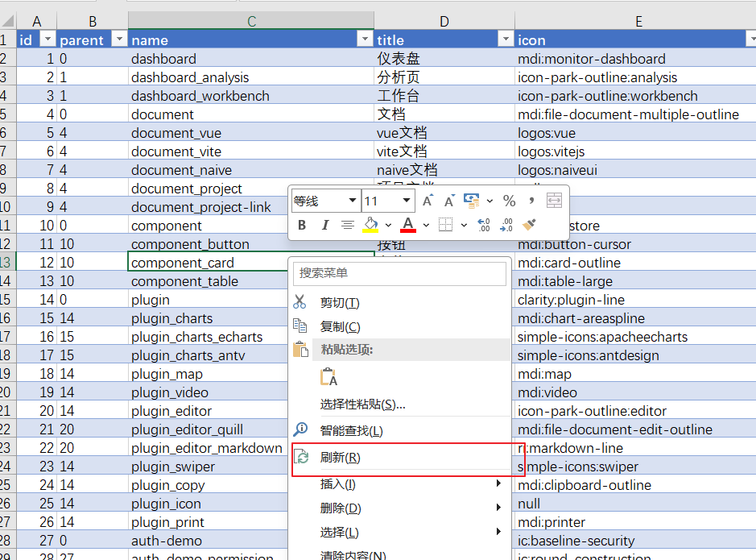
Task: Apply comma style number format
Action: coord(531,201)
